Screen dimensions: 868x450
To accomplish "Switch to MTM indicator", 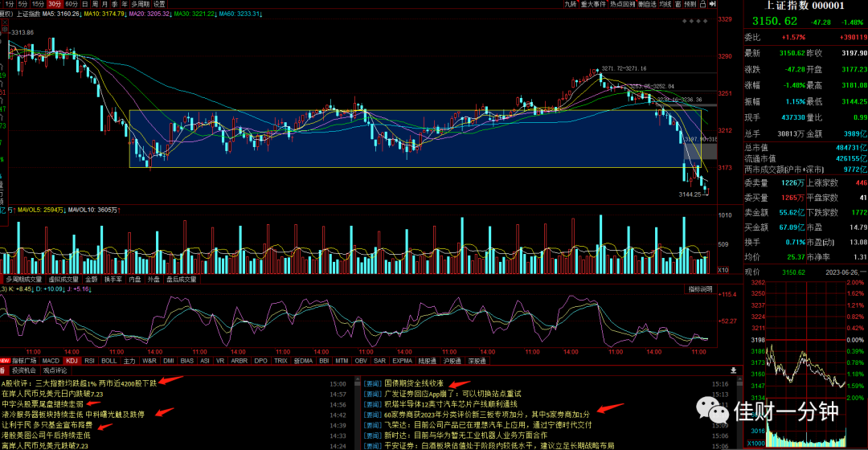I will pyautogui.click(x=342, y=361).
